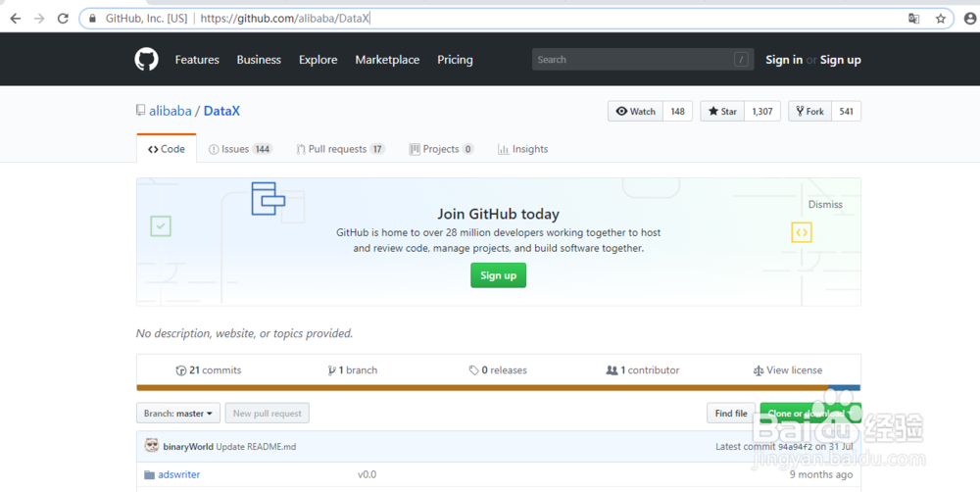Open the View license link
This screenshot has height=492, width=980.
[788, 370]
